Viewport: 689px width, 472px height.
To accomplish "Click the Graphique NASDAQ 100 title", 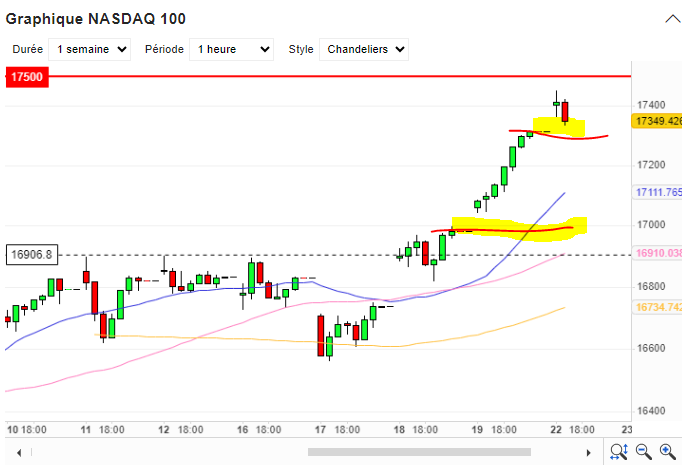I will click(x=96, y=19).
